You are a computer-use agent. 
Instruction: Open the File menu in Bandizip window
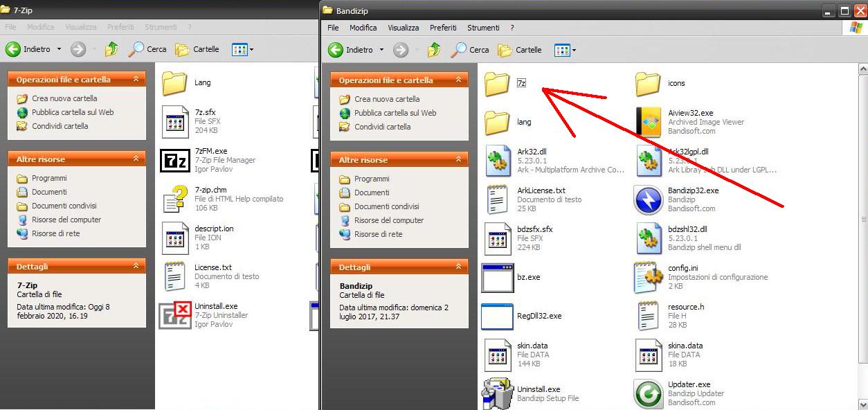pos(333,28)
